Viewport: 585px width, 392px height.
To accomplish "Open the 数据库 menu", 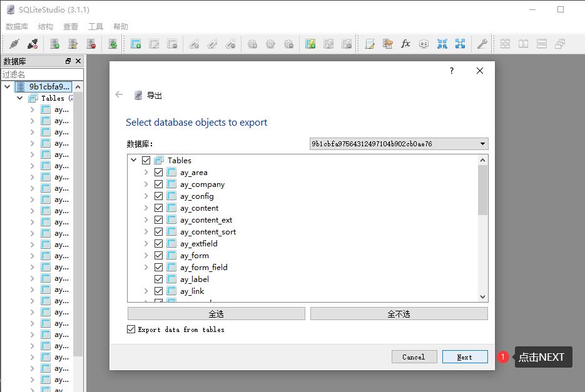I will 16,26.
